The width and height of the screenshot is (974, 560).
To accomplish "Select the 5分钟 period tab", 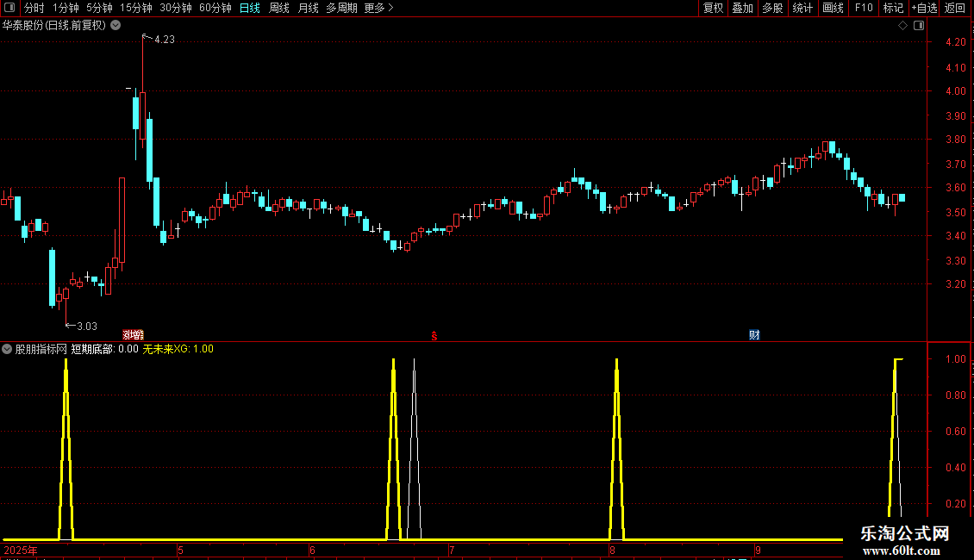I will (x=99, y=8).
